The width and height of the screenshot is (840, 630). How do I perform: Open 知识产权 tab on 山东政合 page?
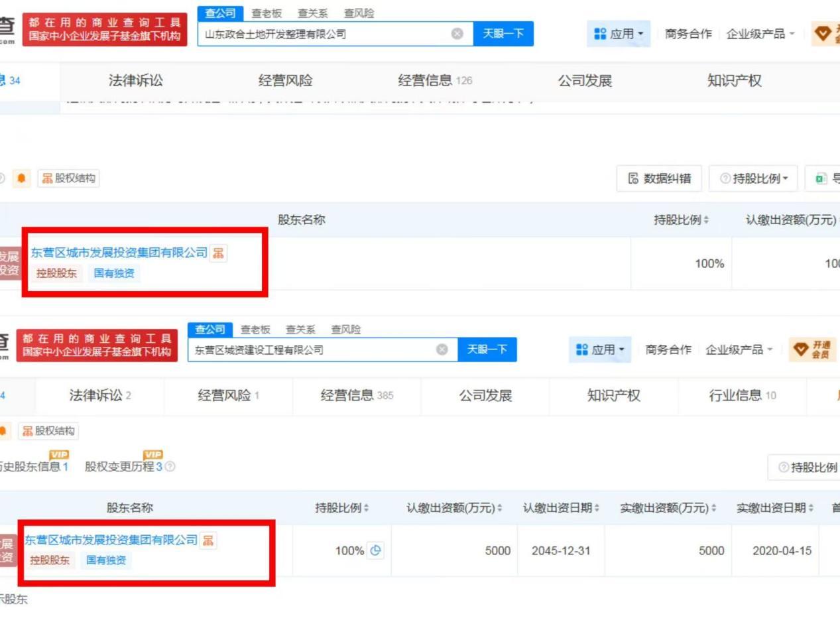pos(735,81)
